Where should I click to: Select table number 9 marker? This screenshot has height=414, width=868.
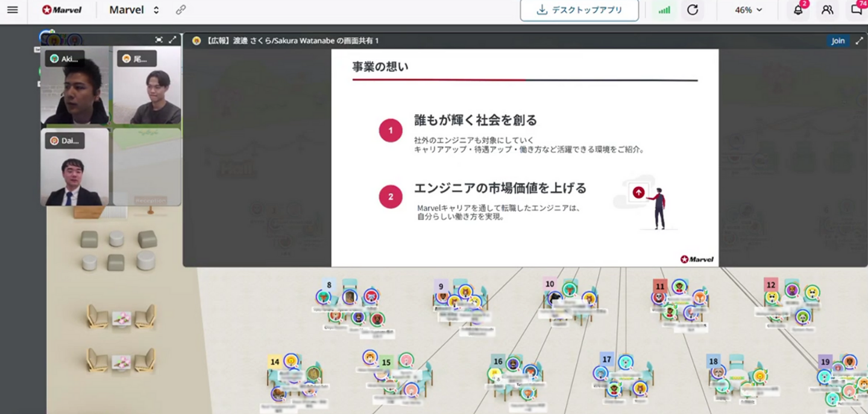441,287
